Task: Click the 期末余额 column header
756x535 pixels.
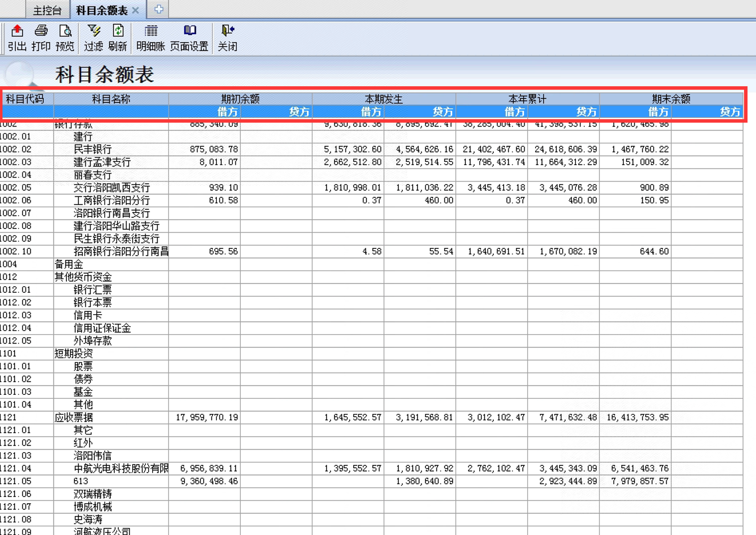Action: (671, 99)
